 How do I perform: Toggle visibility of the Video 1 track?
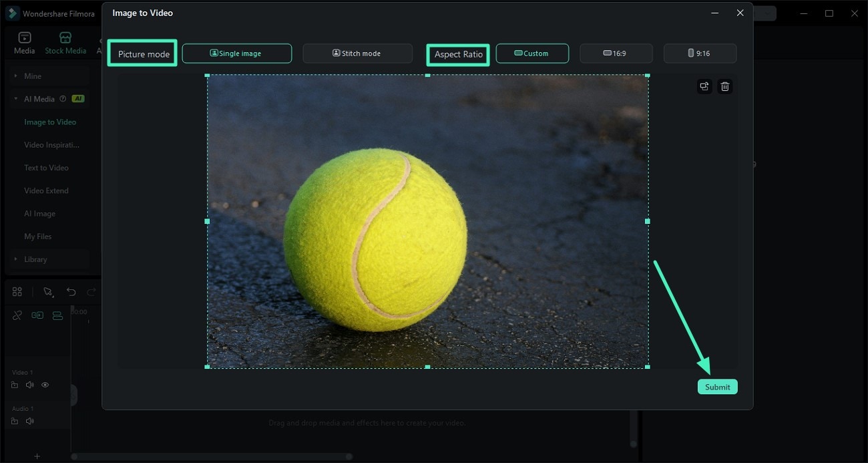(45, 385)
